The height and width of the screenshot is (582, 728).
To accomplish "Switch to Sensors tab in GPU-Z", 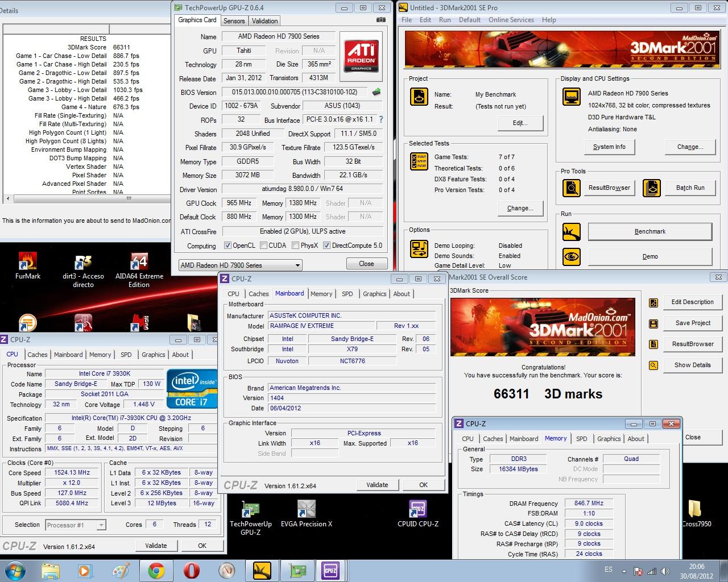I will coord(234,20).
